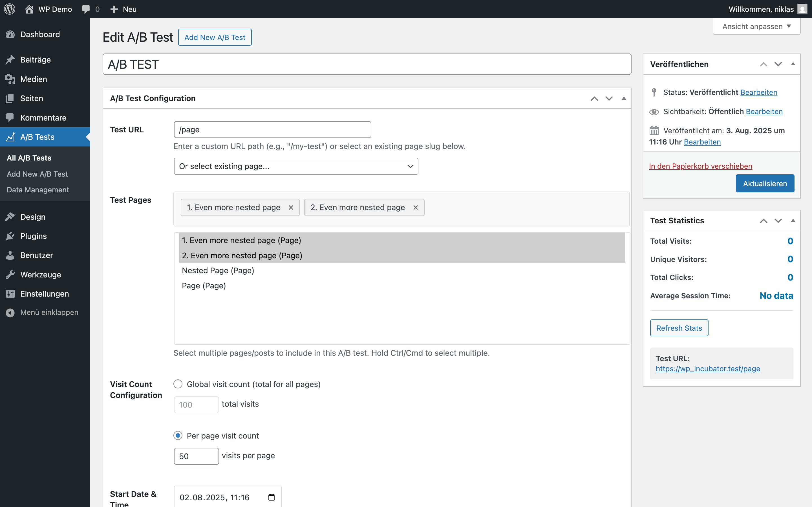Click the Refresh Stats button
The width and height of the screenshot is (812, 507).
pyautogui.click(x=679, y=328)
